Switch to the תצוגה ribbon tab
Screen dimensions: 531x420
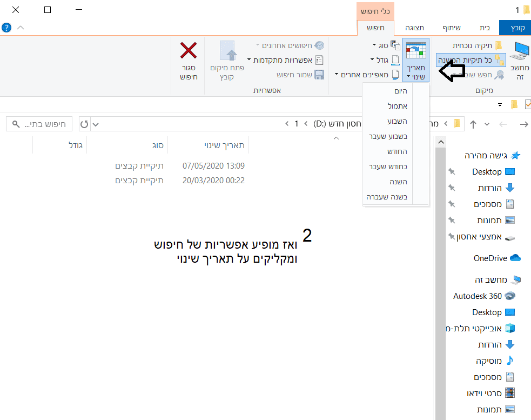click(414, 28)
